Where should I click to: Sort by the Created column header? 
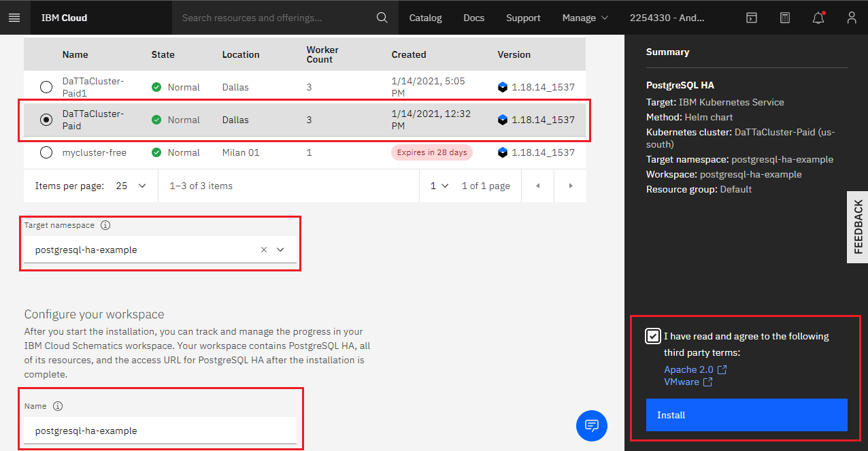409,54
